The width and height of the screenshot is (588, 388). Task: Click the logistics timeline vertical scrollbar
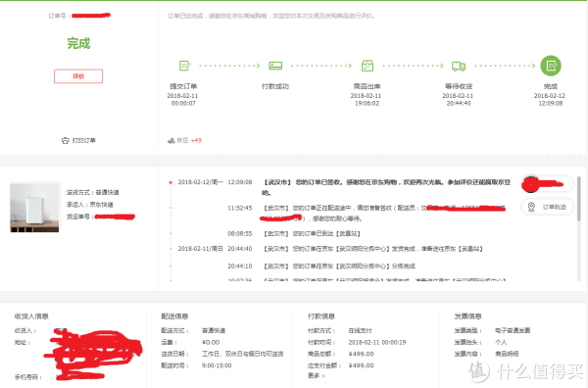[580, 228]
